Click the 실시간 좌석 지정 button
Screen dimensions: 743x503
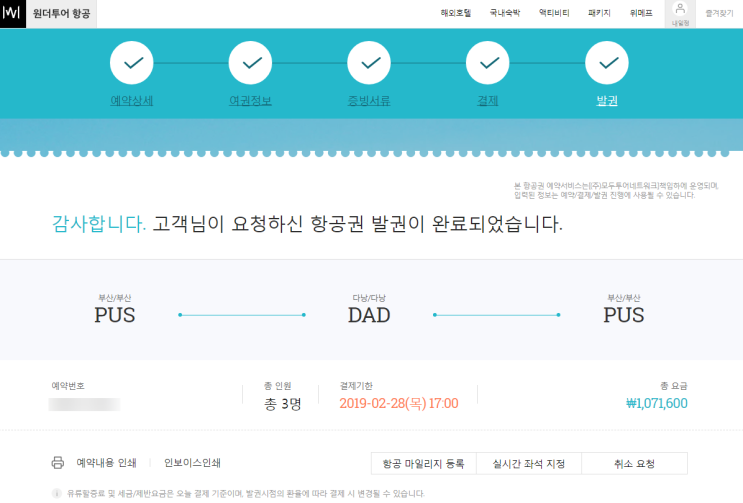[529, 464]
